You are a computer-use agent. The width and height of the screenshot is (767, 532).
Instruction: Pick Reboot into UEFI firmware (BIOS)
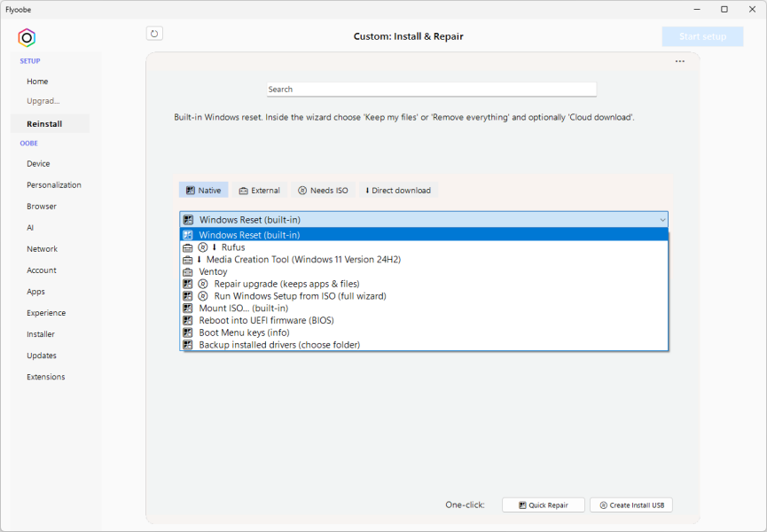(266, 320)
